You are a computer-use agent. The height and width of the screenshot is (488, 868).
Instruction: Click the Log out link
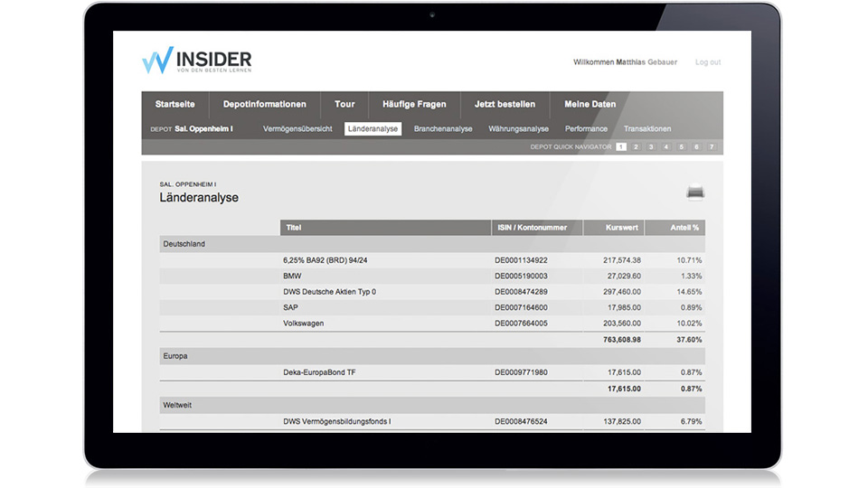point(707,62)
